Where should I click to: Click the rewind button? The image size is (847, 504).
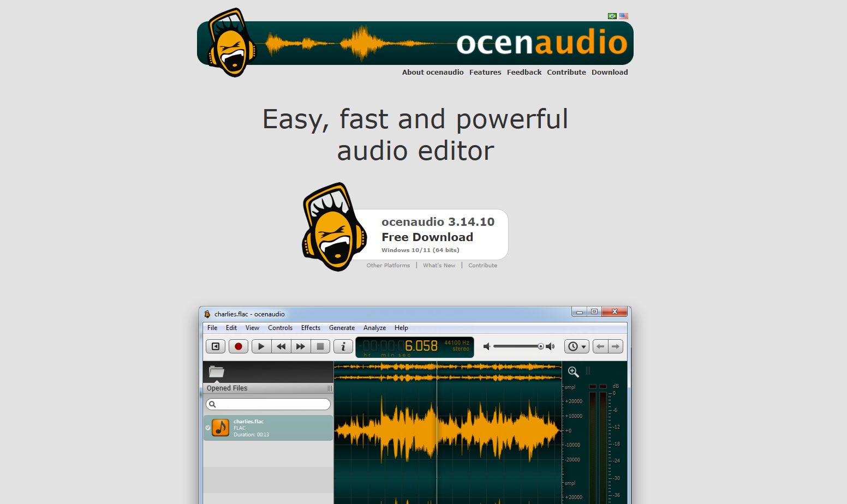281,346
